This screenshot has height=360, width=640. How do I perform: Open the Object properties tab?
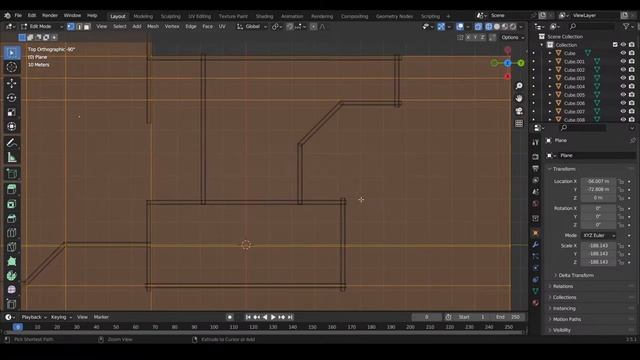536,233
